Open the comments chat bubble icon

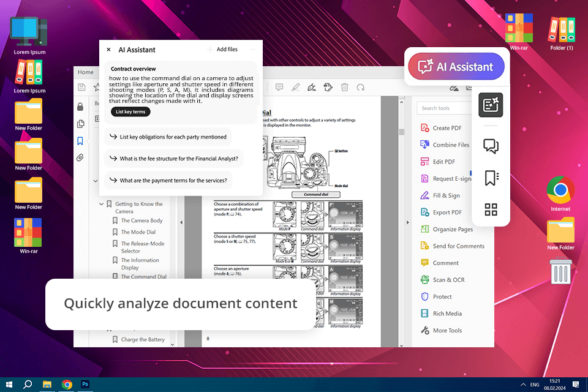pyautogui.click(x=491, y=146)
